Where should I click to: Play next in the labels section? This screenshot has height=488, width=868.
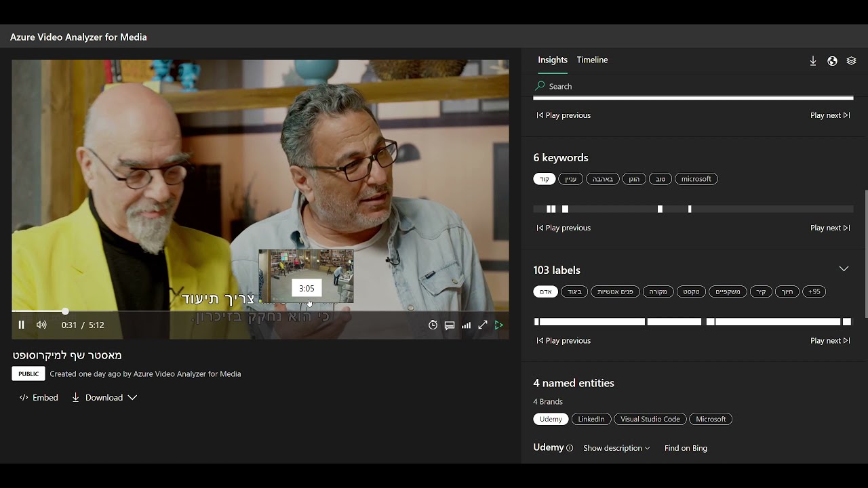pos(830,340)
